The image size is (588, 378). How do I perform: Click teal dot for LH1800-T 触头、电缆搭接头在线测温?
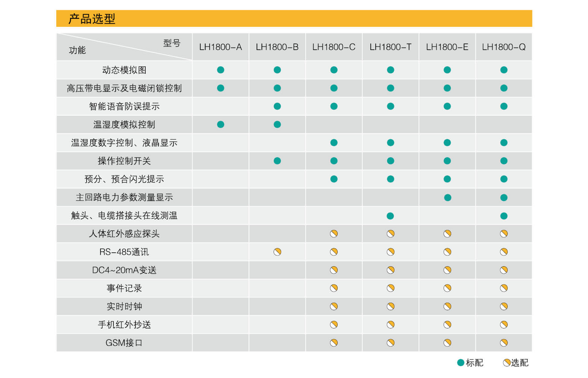pyautogui.click(x=390, y=216)
